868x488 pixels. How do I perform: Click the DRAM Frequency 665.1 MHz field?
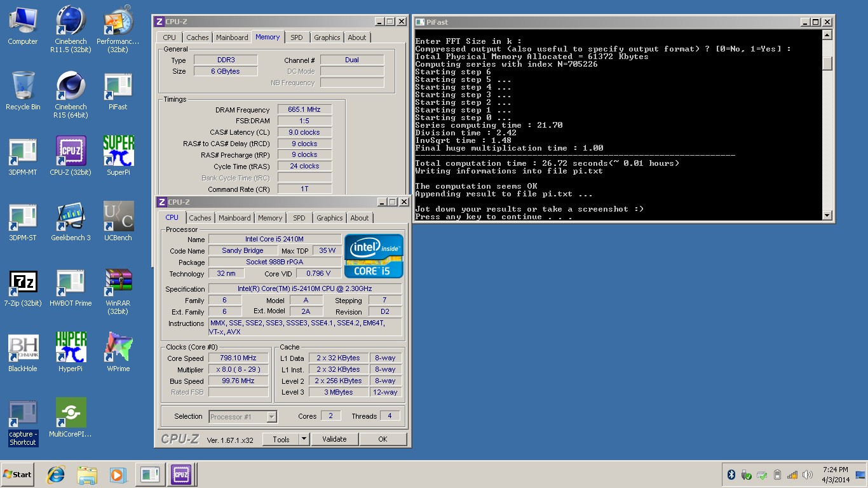305,110
